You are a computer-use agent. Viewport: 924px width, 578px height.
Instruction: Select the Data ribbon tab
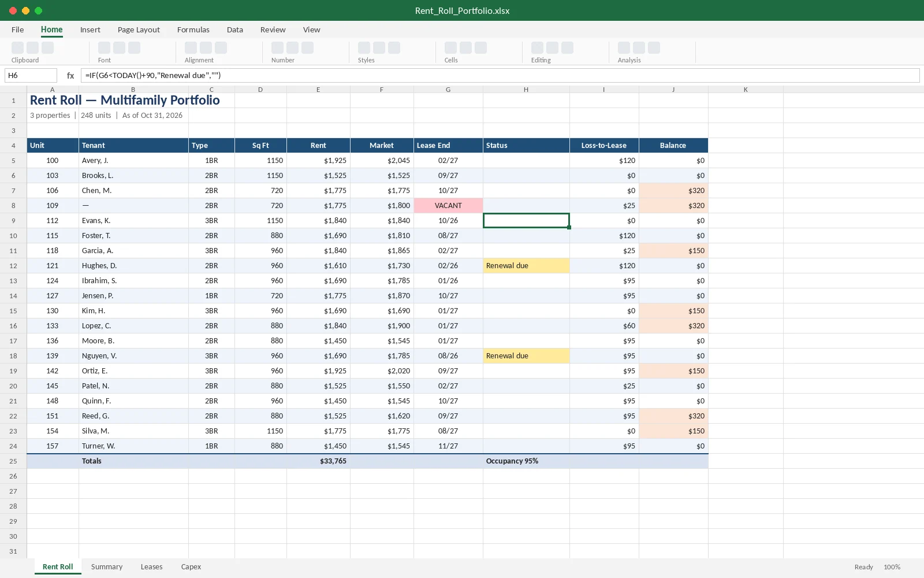click(x=235, y=29)
